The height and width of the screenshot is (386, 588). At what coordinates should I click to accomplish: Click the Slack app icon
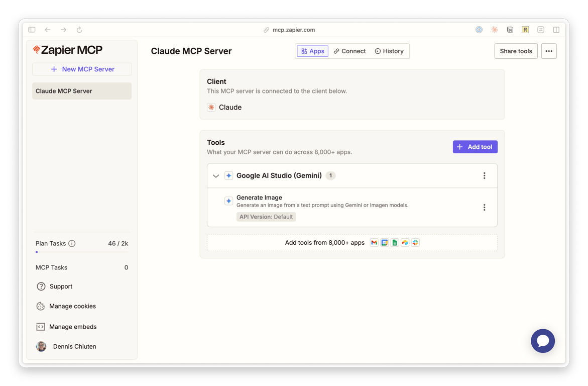click(x=415, y=243)
